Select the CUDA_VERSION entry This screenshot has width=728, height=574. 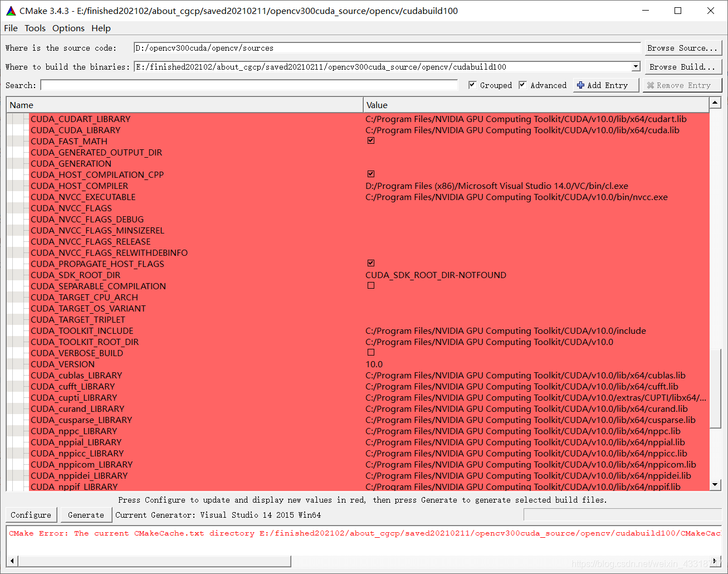click(x=62, y=364)
